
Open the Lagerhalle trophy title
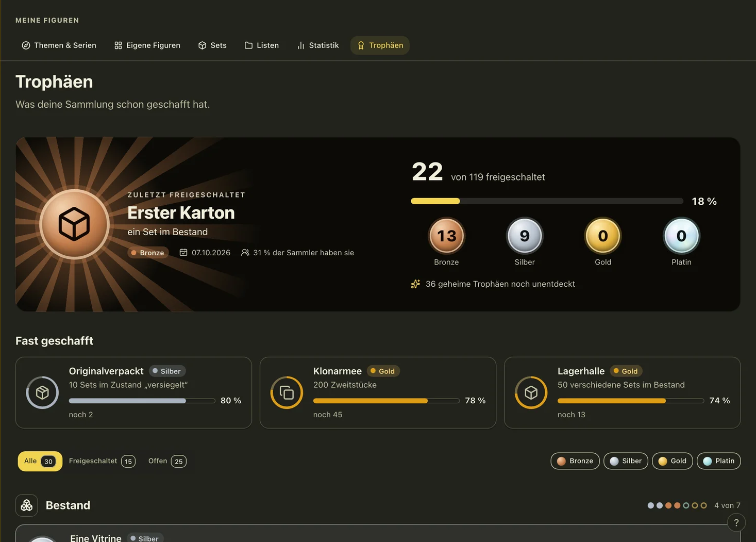581,371
